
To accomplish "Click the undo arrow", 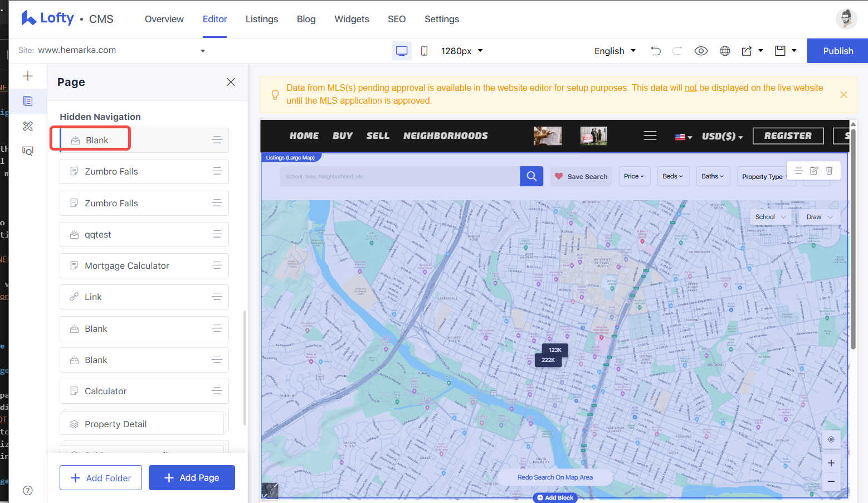I will click(x=656, y=51).
